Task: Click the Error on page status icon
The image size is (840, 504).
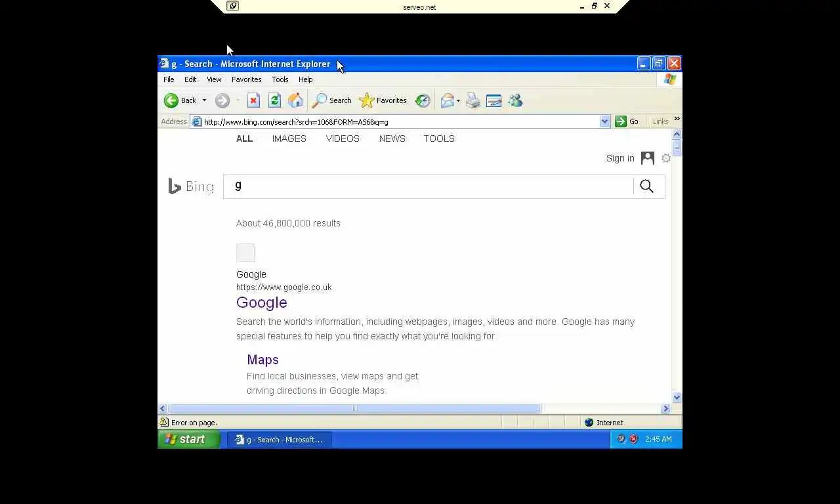Action: click(164, 423)
